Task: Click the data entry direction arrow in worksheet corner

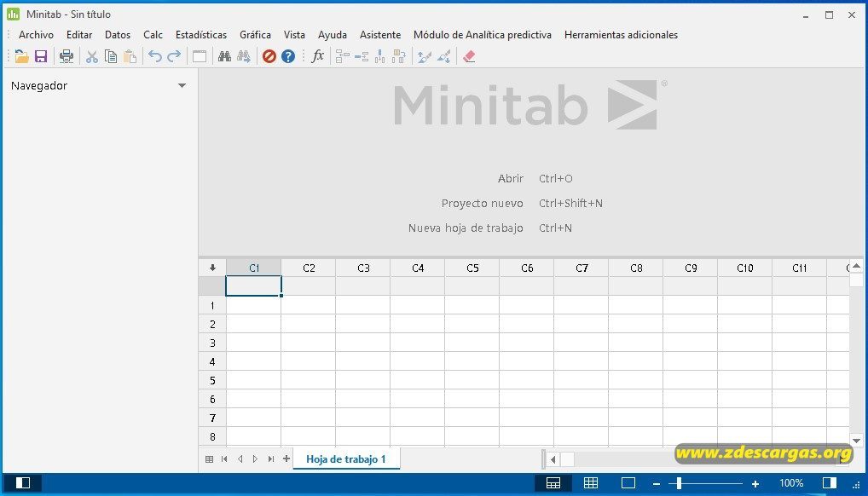Action: tap(212, 268)
